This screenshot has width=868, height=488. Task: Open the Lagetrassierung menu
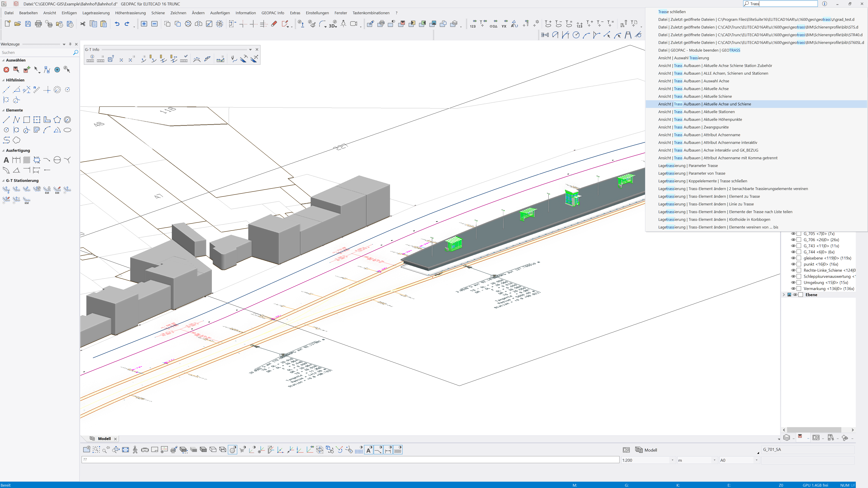click(96, 13)
